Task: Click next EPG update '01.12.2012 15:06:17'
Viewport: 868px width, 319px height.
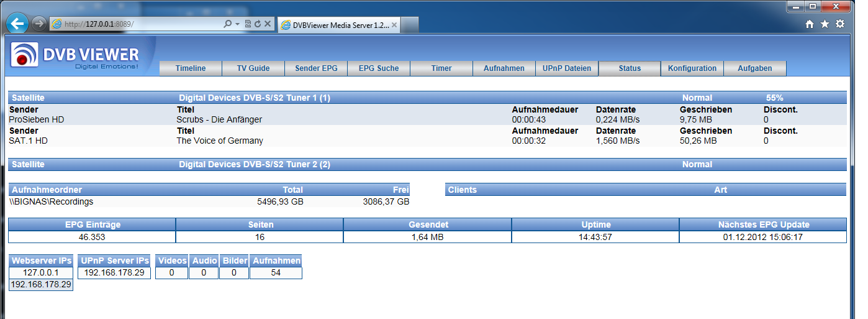Action: (x=763, y=237)
